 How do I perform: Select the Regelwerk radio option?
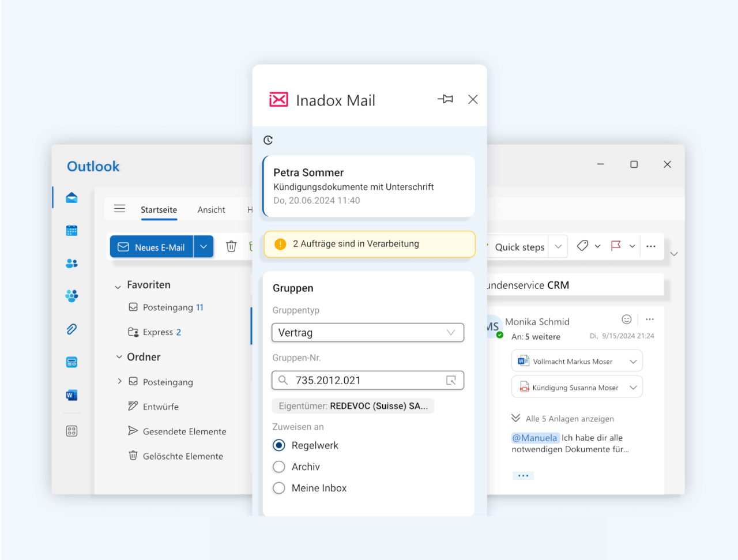[279, 445]
